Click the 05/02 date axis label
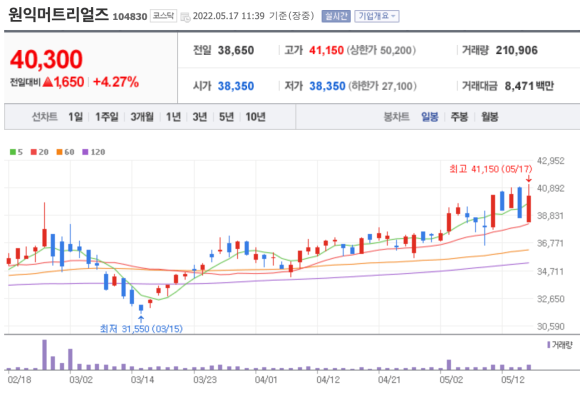Screen dimensions: 580x393 pyautogui.click(x=451, y=380)
